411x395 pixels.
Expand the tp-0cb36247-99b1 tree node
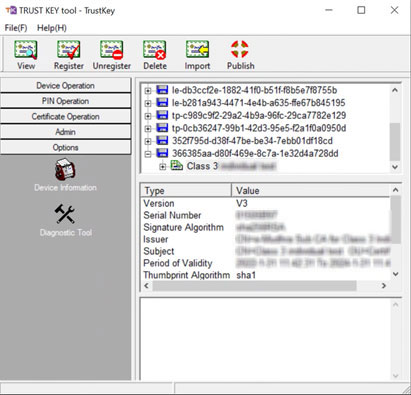point(148,129)
